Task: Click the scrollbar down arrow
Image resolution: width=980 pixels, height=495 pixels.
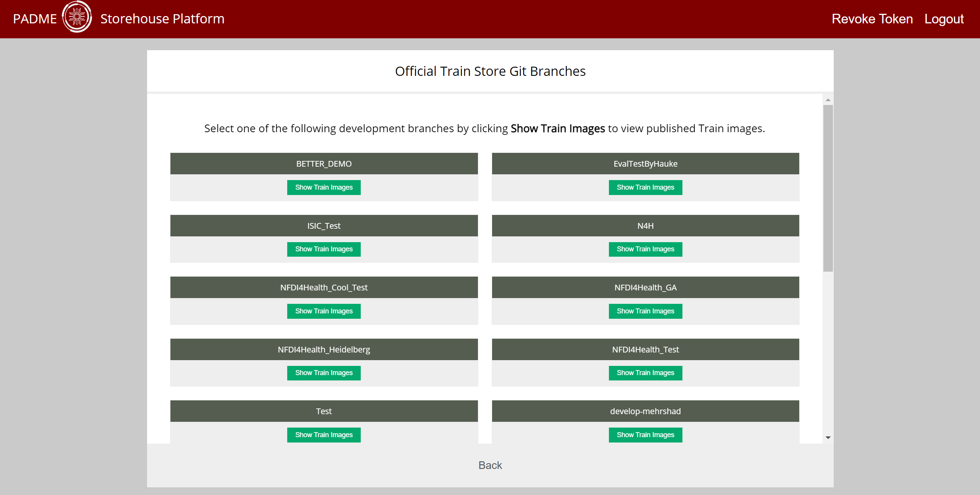Action: (827, 437)
